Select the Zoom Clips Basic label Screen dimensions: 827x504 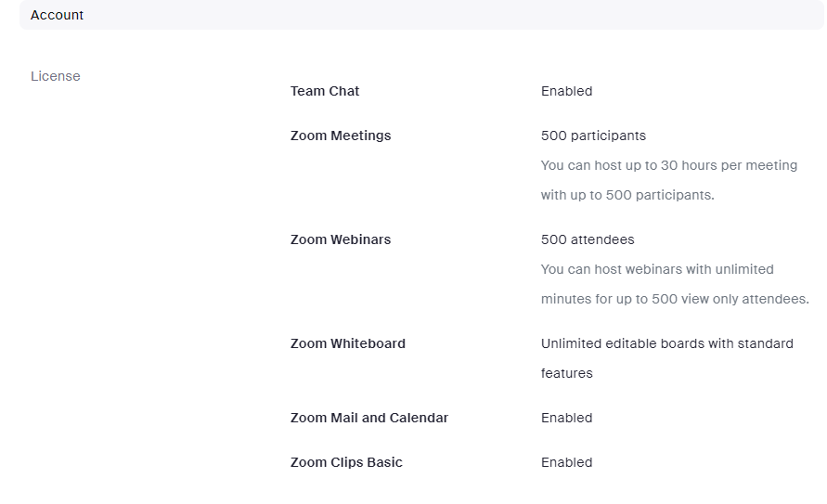(346, 462)
